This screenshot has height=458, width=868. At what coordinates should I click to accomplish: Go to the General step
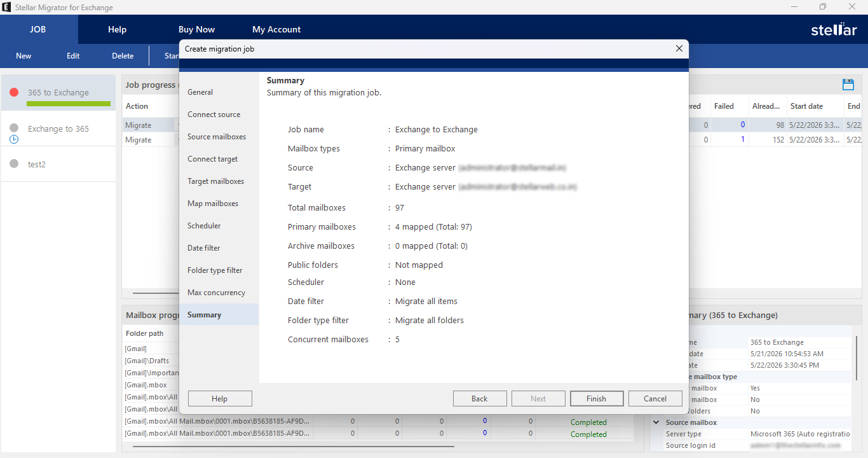tap(219, 92)
